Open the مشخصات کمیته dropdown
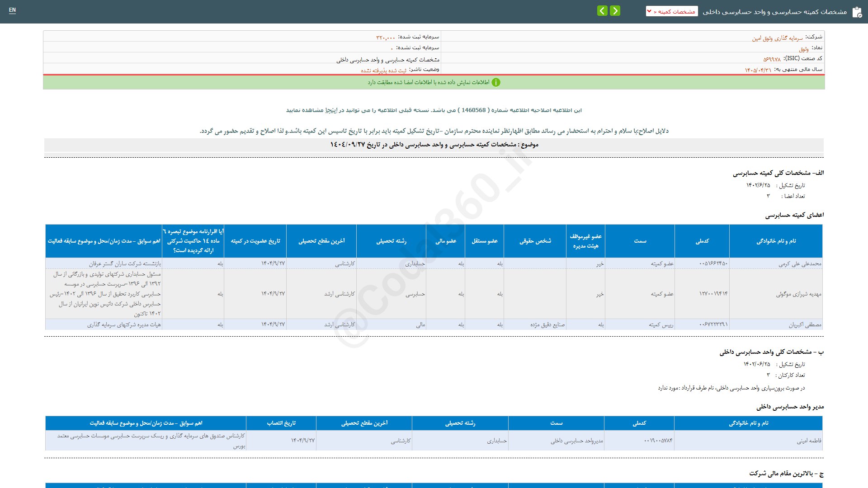The image size is (868, 488). tap(672, 11)
